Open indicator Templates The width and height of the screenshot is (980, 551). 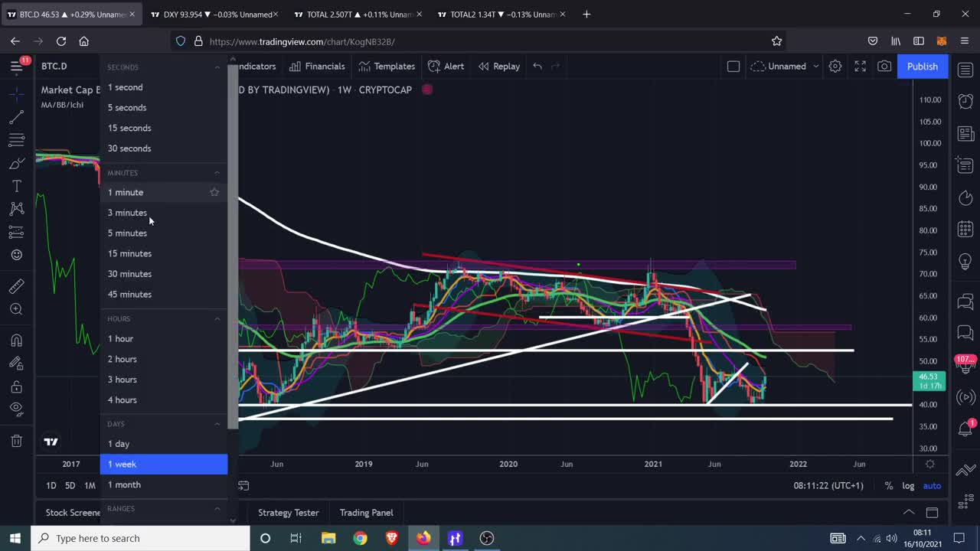pos(386,67)
